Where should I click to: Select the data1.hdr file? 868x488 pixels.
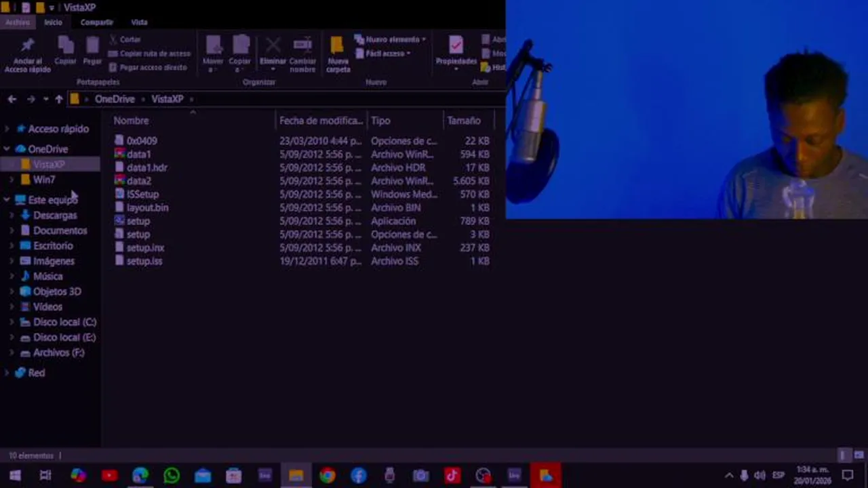[x=146, y=167]
